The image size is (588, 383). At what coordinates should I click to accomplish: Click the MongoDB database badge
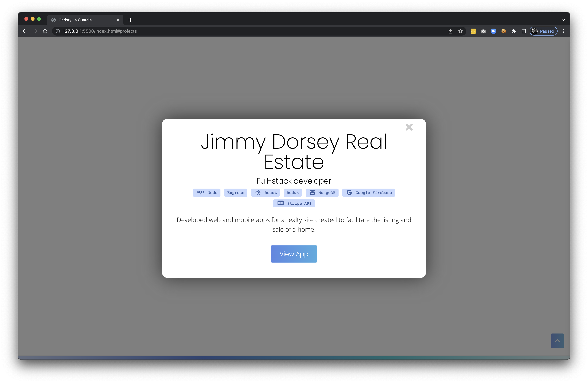click(322, 193)
